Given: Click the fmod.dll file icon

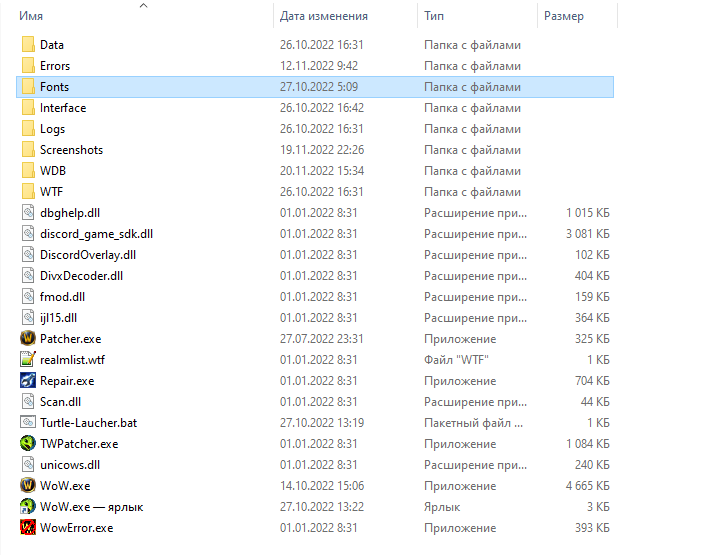Looking at the screenshot, I should click(x=28, y=297).
